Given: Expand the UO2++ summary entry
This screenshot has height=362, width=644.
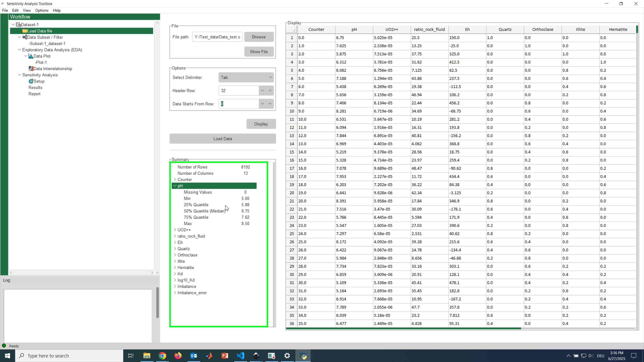Looking at the screenshot, I should pos(175,230).
